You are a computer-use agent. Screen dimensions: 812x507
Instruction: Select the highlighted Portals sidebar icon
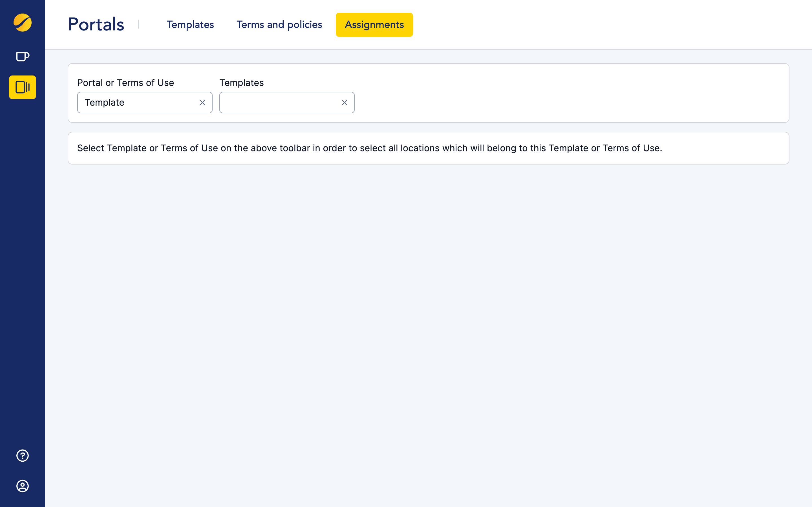(x=23, y=87)
